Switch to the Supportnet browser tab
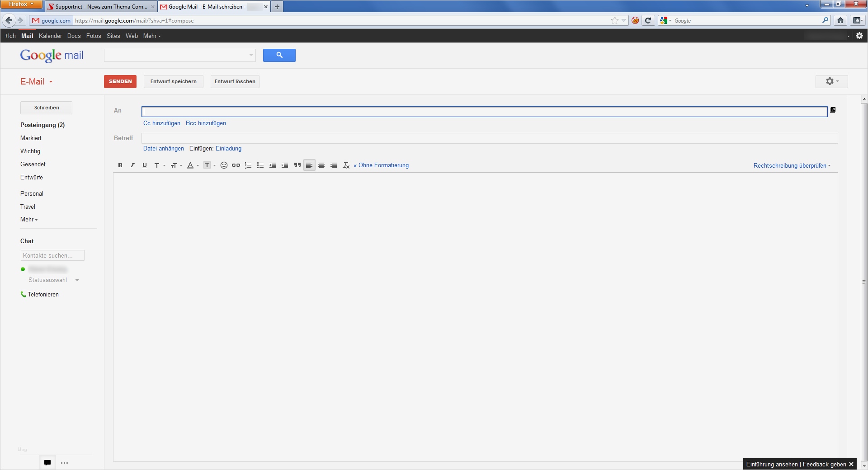 (x=101, y=7)
